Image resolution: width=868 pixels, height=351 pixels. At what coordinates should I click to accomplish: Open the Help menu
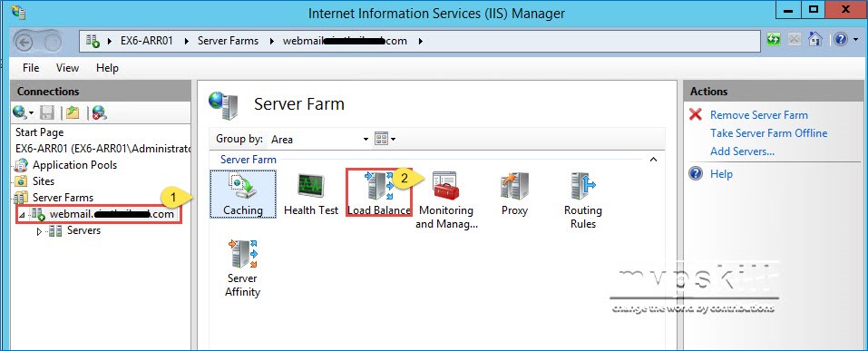pos(107,68)
